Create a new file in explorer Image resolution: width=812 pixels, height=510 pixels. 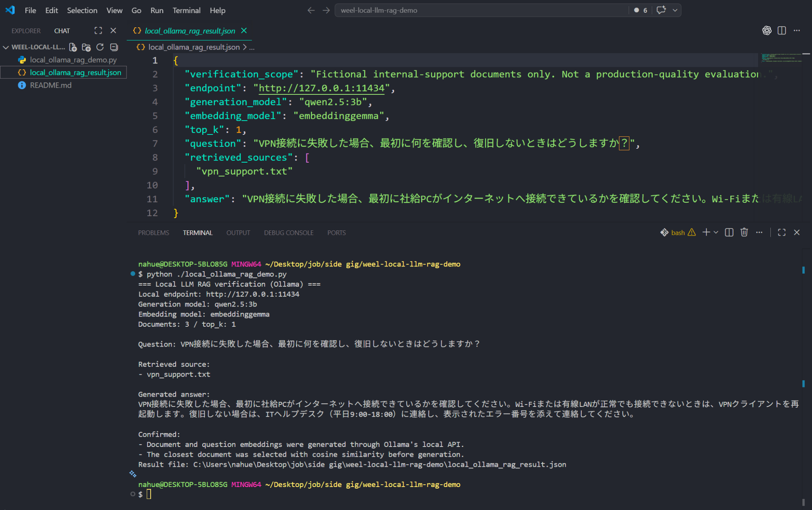tap(73, 47)
